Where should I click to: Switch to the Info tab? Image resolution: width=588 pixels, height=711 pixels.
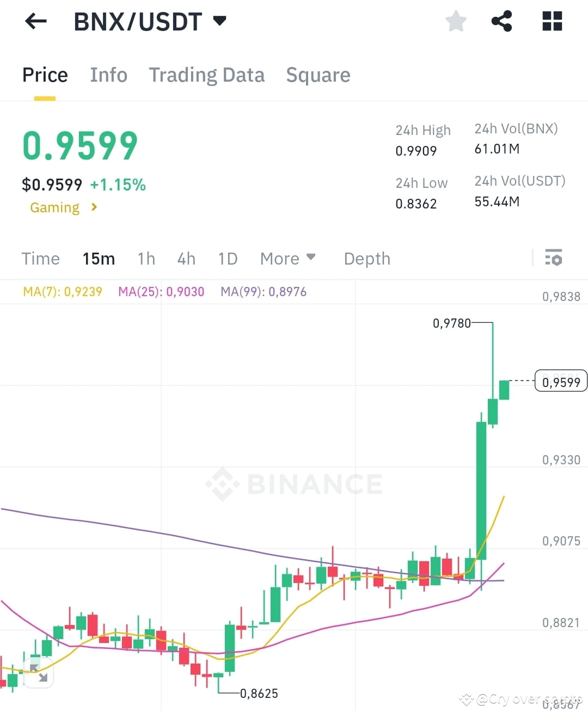109,75
